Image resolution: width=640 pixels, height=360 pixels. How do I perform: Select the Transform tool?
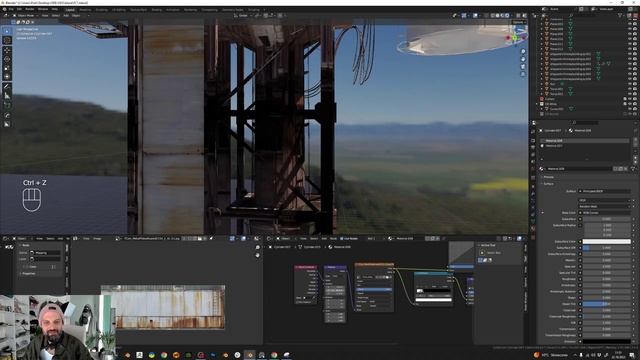tap(7, 77)
